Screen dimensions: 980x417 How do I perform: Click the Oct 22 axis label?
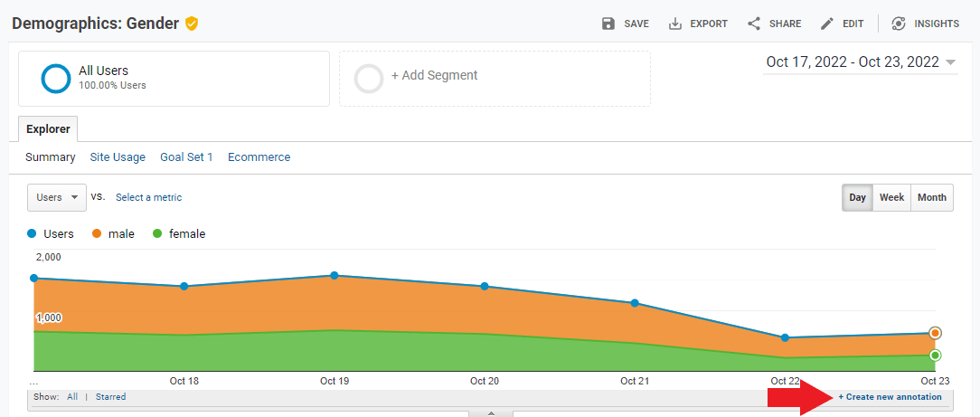tap(785, 381)
